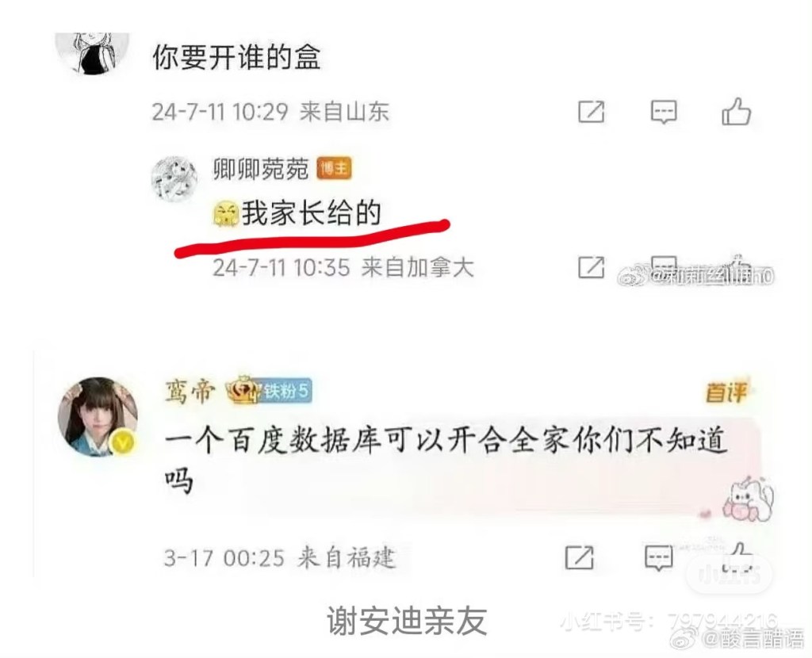Viewport: 812px width, 658px height.
Task: Share 卿卿菀菀's reply from 加拿大
Action: [x=591, y=267]
